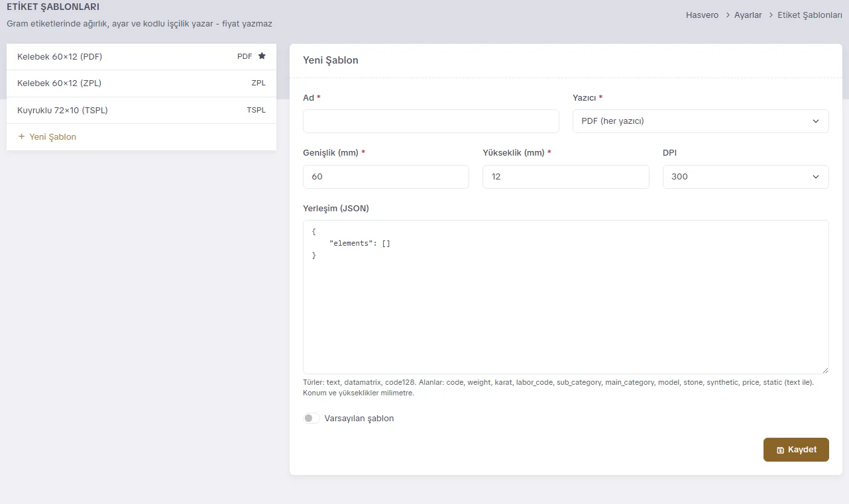The width and height of the screenshot is (849, 504).
Task: Focus the Ad name input field
Action: pyautogui.click(x=431, y=121)
